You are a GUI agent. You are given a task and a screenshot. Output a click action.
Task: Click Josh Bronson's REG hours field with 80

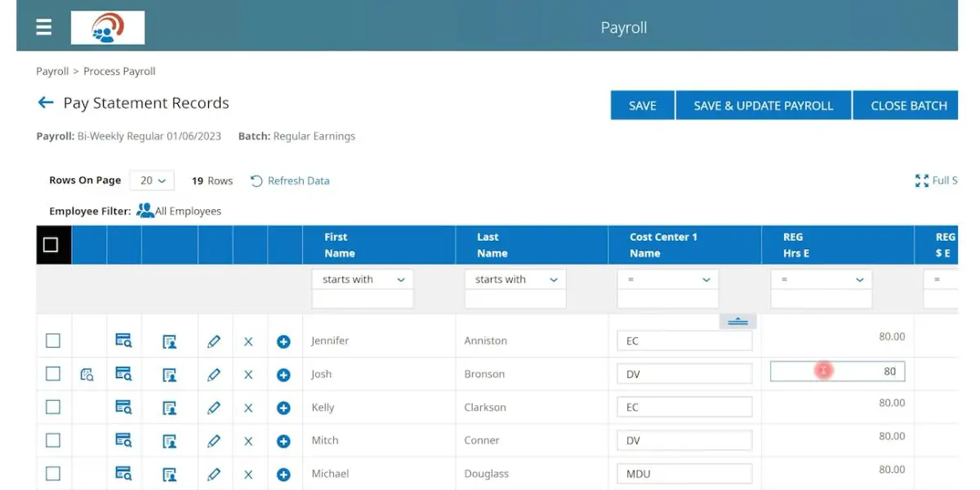[x=837, y=372]
